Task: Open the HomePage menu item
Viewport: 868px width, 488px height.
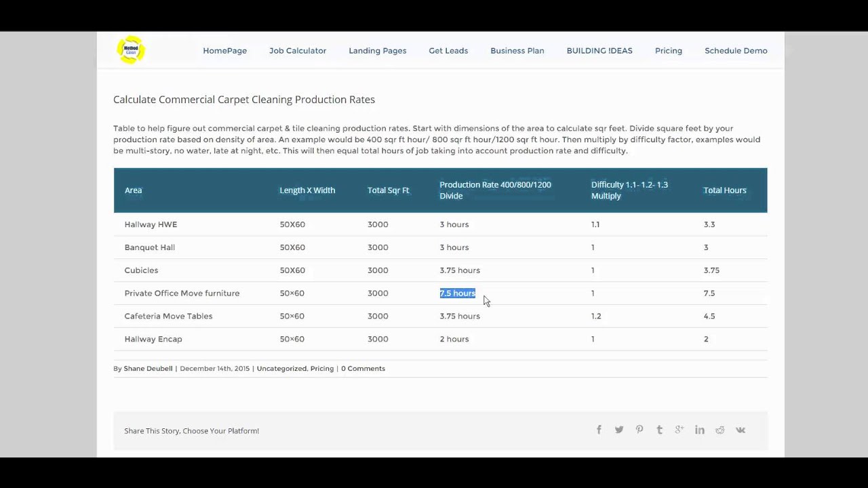Action: (x=224, y=51)
